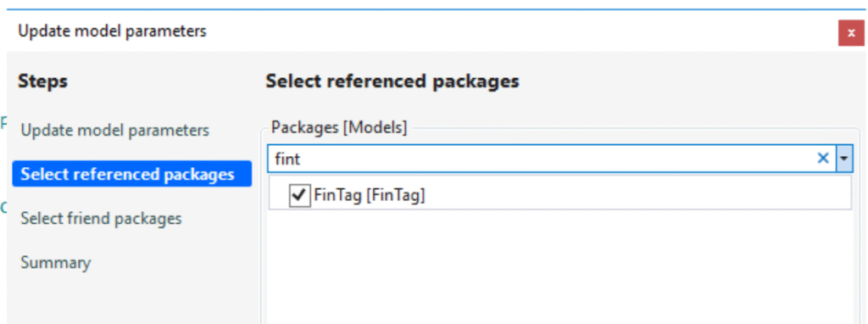Close the Update model parameters dialog
868x324 pixels.
[851, 33]
